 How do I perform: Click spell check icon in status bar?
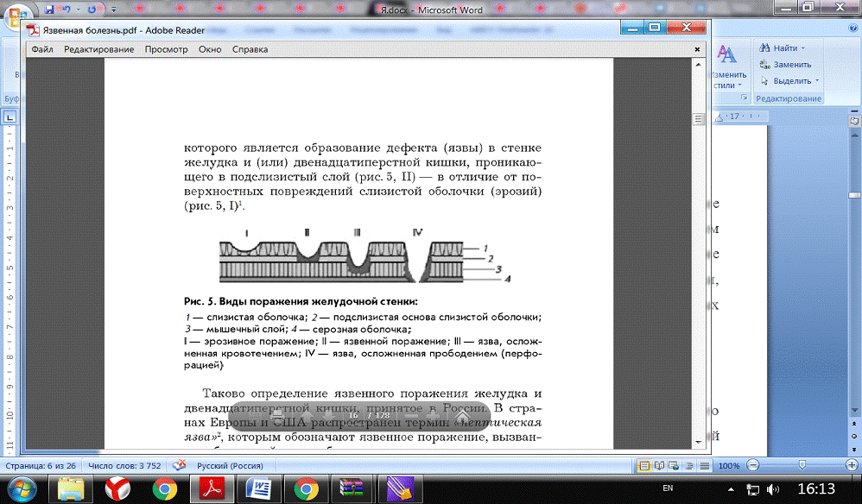180,466
